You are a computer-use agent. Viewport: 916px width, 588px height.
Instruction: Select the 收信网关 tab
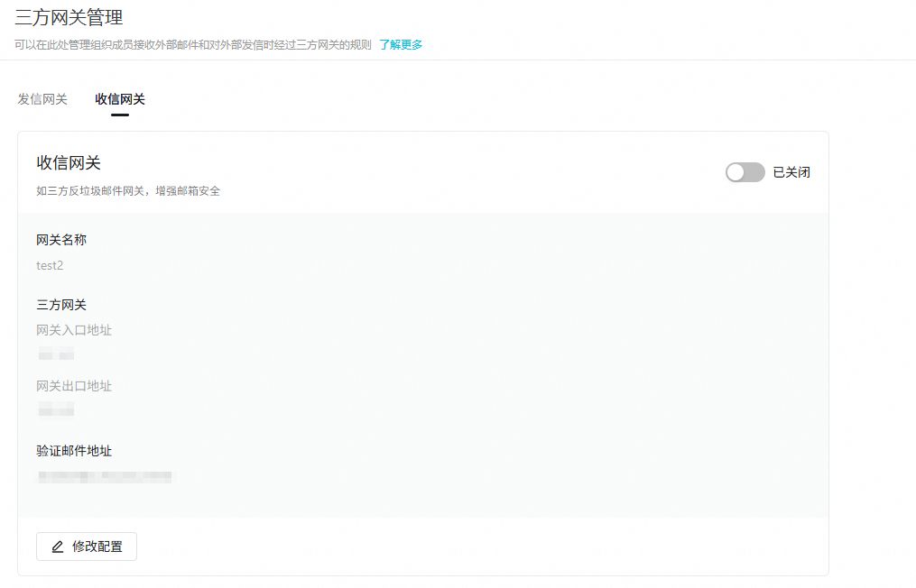[120, 99]
